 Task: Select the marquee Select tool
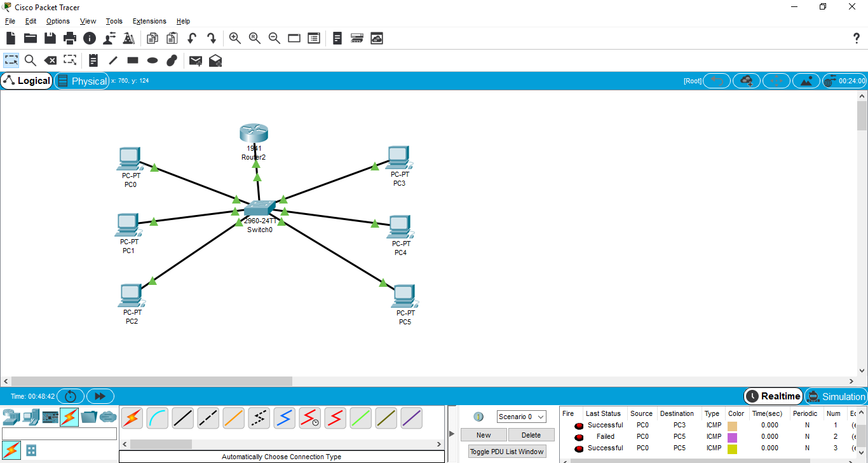tap(11, 60)
